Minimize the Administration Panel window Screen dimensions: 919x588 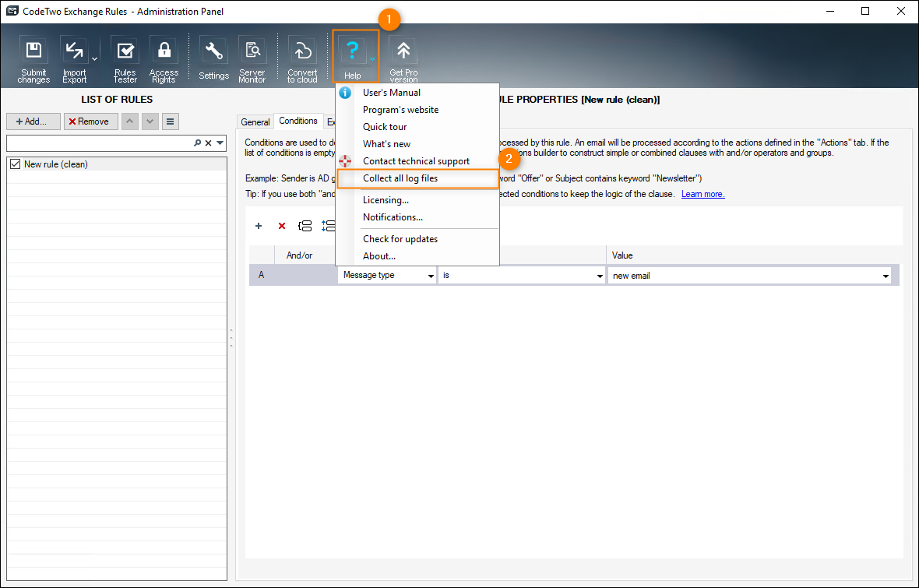tap(829, 11)
